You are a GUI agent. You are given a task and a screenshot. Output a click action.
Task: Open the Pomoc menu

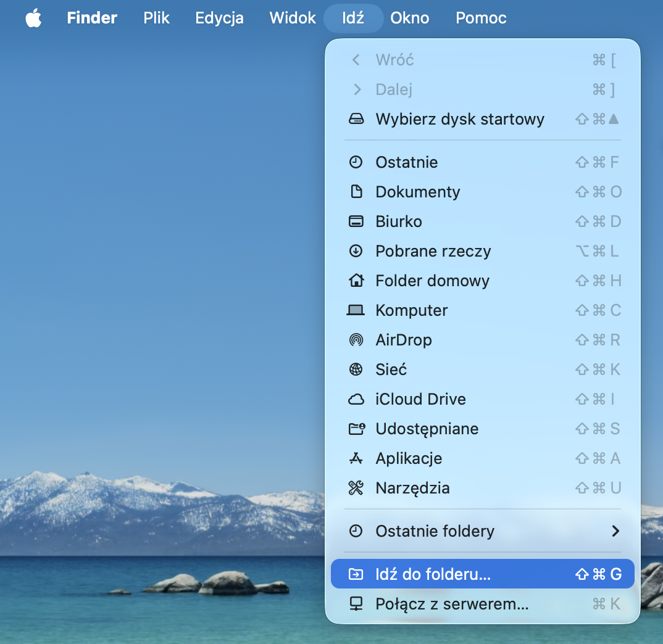[x=481, y=18]
